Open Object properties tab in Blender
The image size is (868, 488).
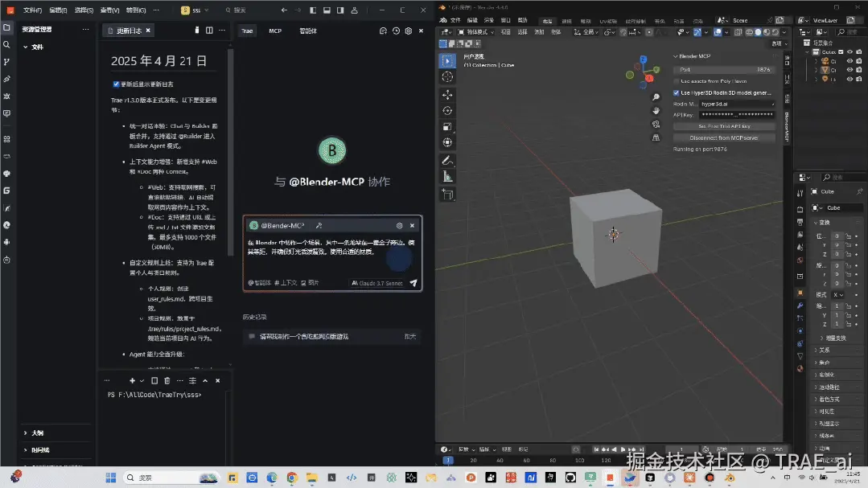[x=800, y=292]
